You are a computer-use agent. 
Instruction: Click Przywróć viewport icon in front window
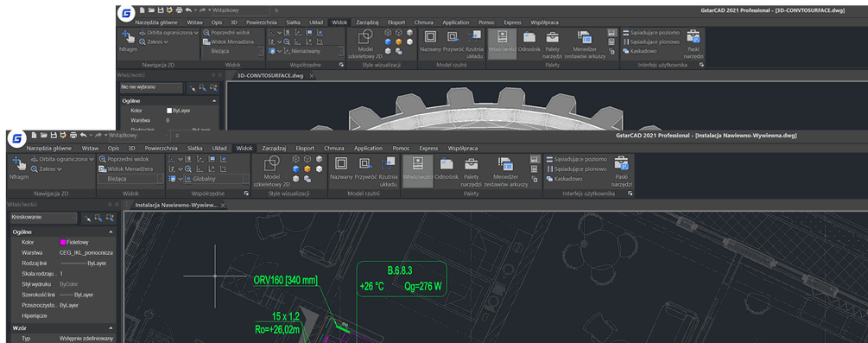(x=365, y=168)
